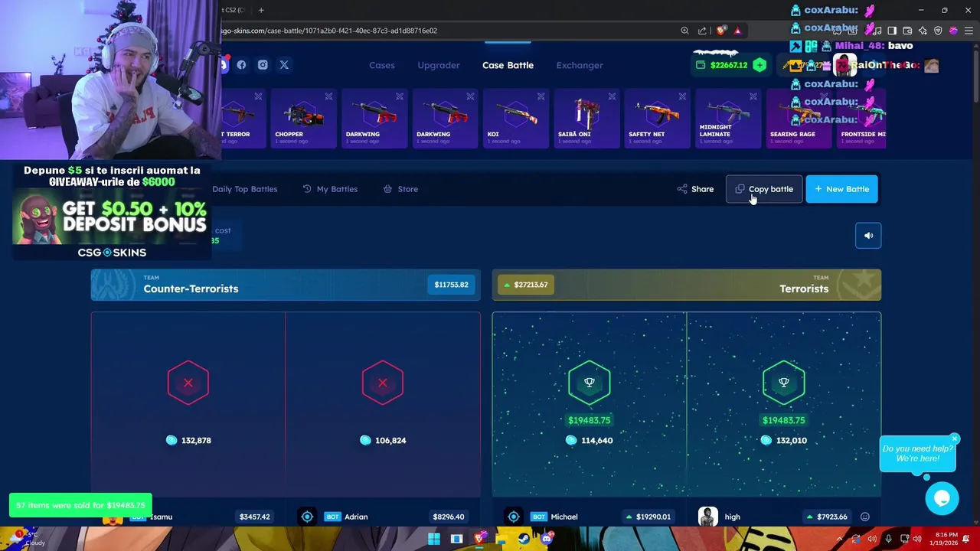
Task: Click the Searing Rage drop card
Action: [x=797, y=117]
